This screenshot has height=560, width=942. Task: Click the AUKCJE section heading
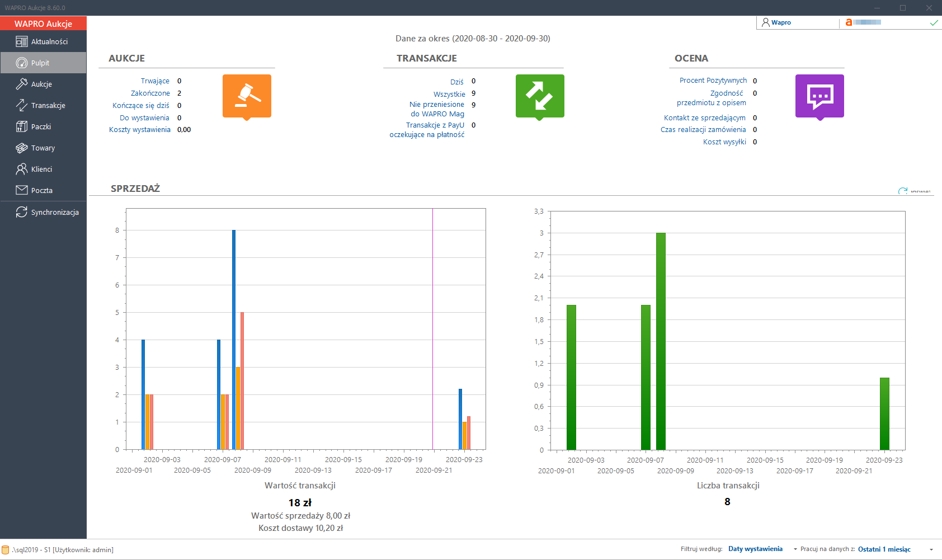click(x=126, y=58)
